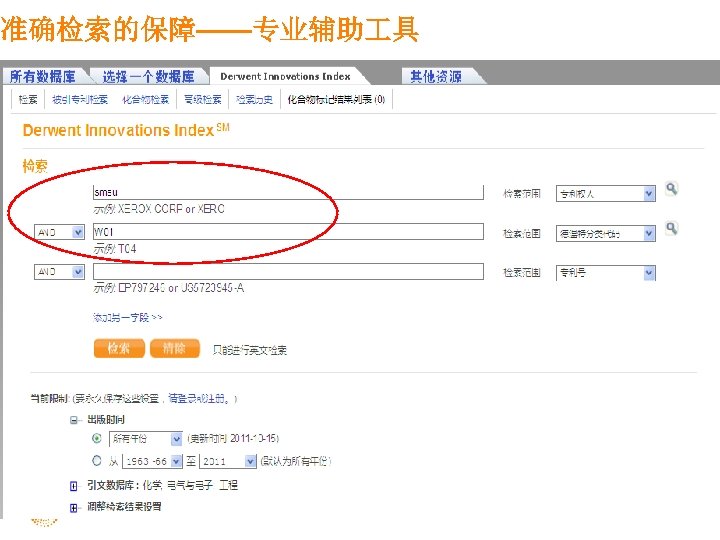Open 化合物标记结果列表 (0)
The height and width of the screenshot is (540, 720).
point(336,99)
